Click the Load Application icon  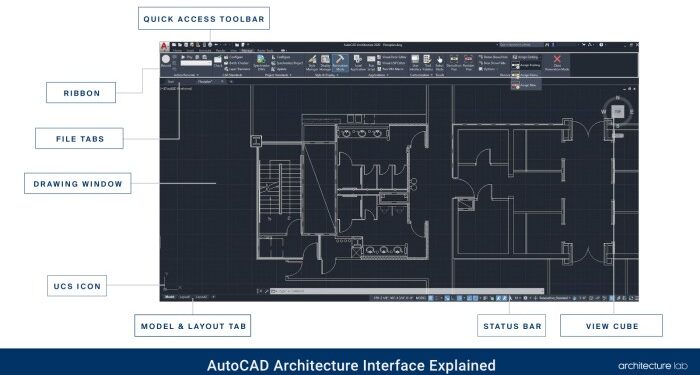click(x=358, y=63)
